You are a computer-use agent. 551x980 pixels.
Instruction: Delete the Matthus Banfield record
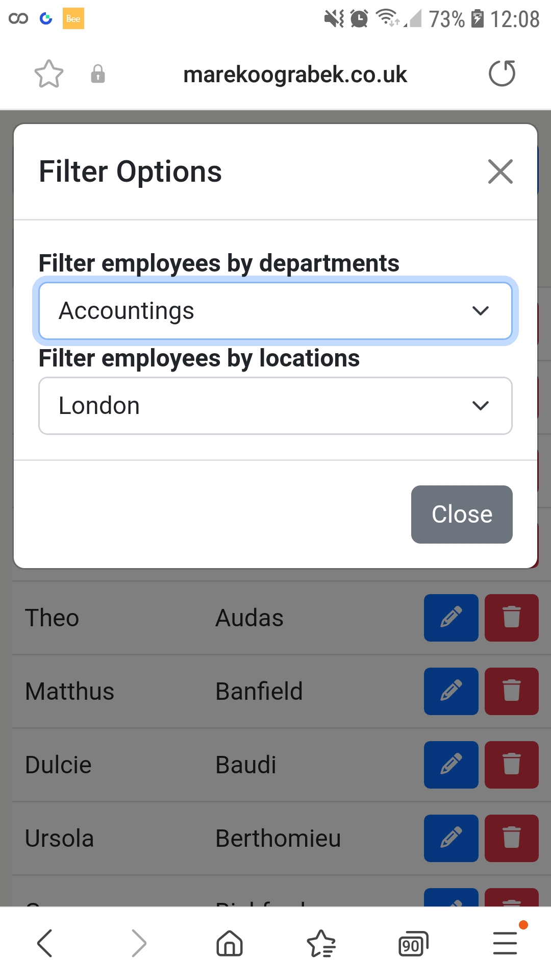512,691
